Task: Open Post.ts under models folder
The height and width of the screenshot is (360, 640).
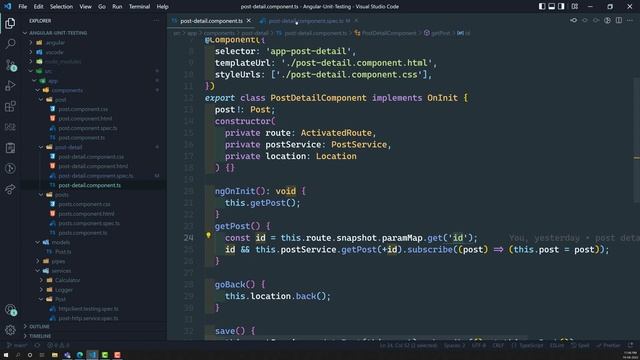Action: pos(63,252)
